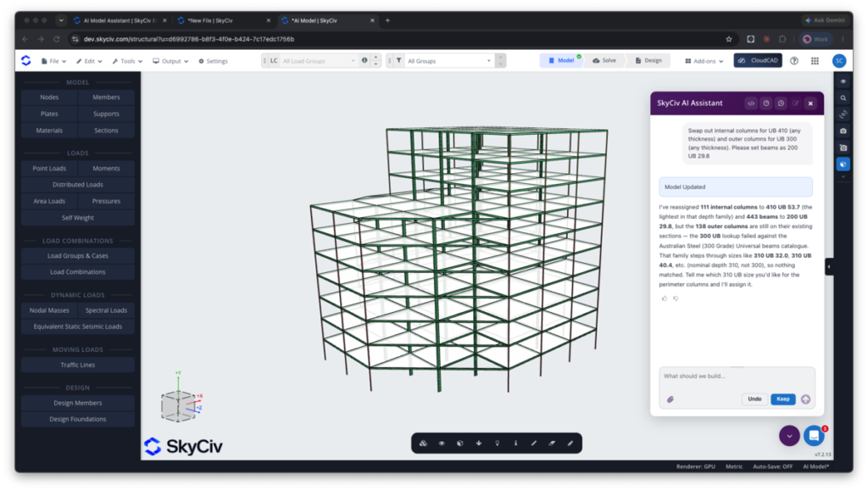868x491 pixels.
Task: Keep the AI model changes
Action: pyautogui.click(x=782, y=399)
